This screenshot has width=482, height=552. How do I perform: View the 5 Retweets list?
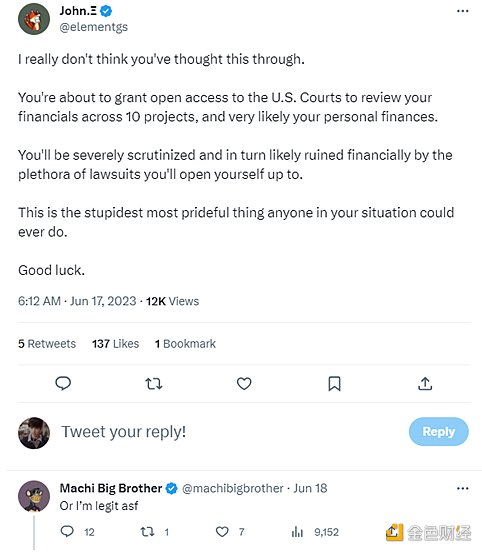(47, 344)
